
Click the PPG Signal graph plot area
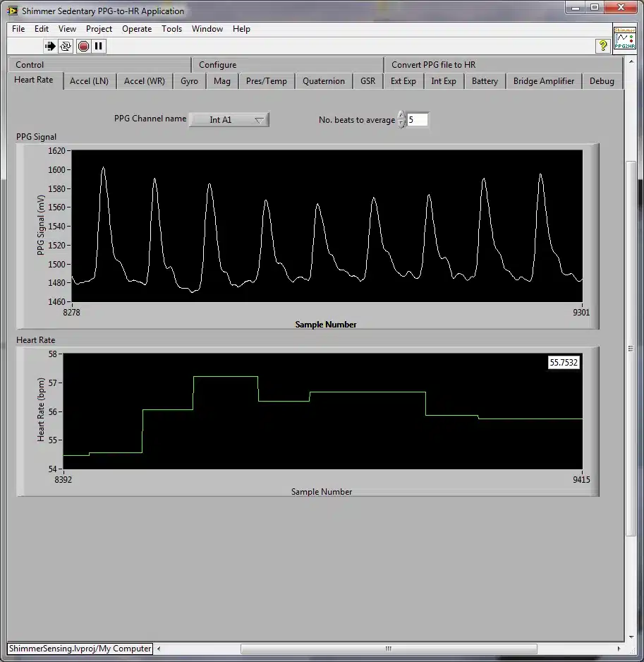point(327,226)
